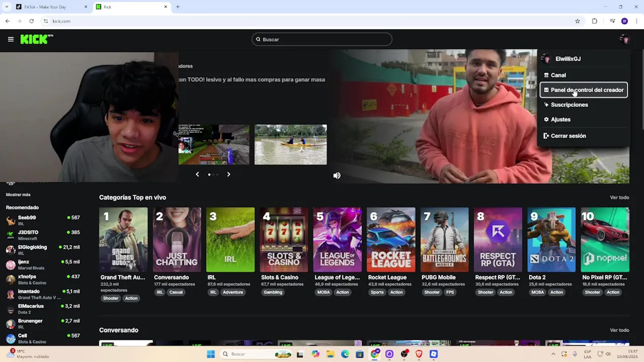Open Brunenger avatar in sidebar
Screen dimensions: 644x362
[11, 324]
